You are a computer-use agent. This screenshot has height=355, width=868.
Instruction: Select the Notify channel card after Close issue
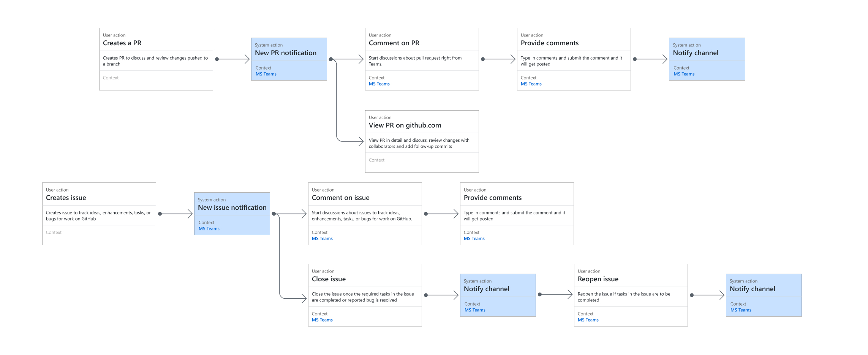click(498, 295)
